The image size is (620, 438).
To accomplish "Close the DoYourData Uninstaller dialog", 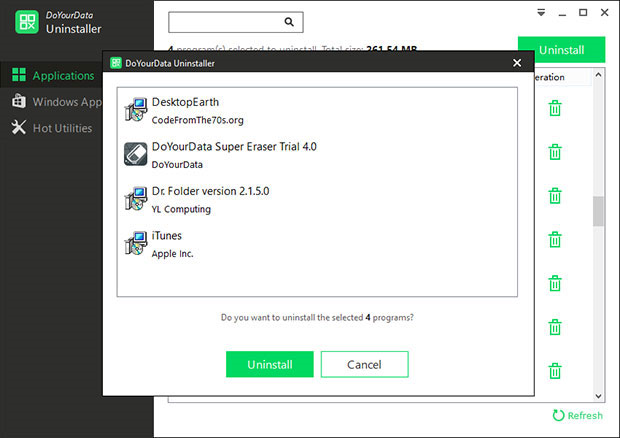I will click(517, 63).
